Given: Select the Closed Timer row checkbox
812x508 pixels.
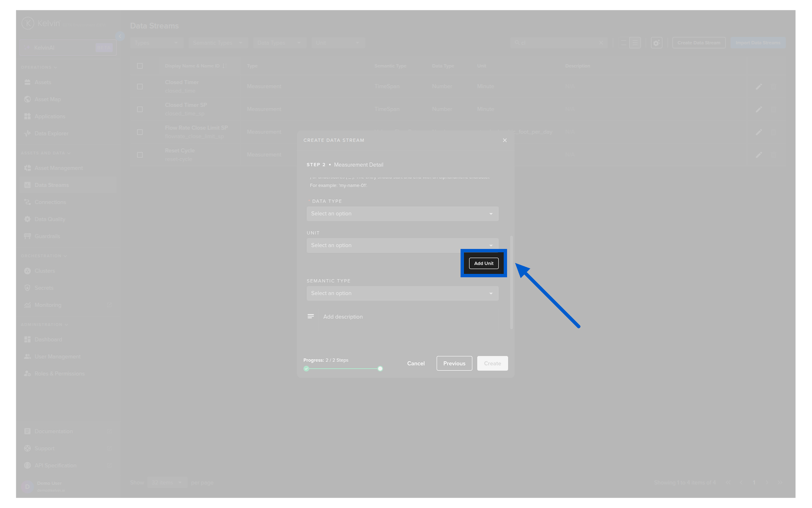Looking at the screenshot, I should 140,86.
